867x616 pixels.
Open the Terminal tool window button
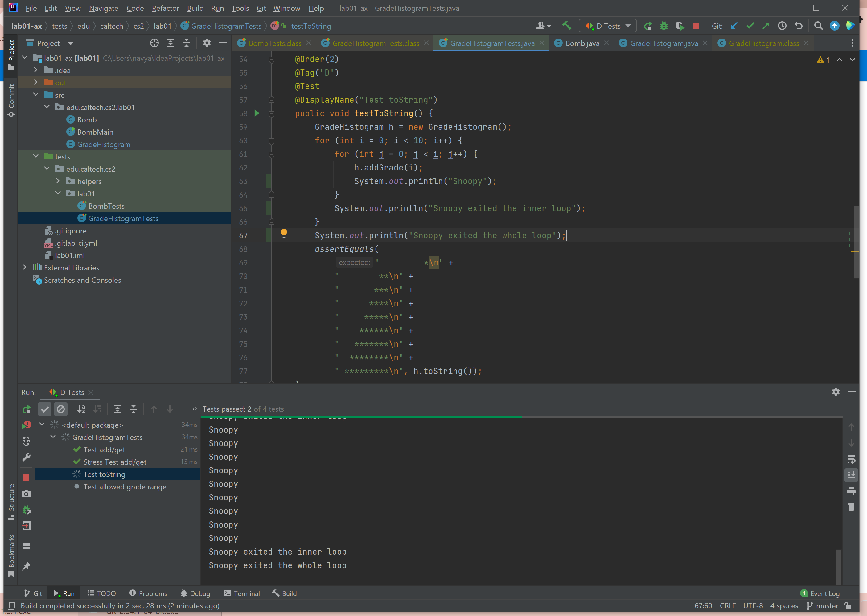[242, 593]
